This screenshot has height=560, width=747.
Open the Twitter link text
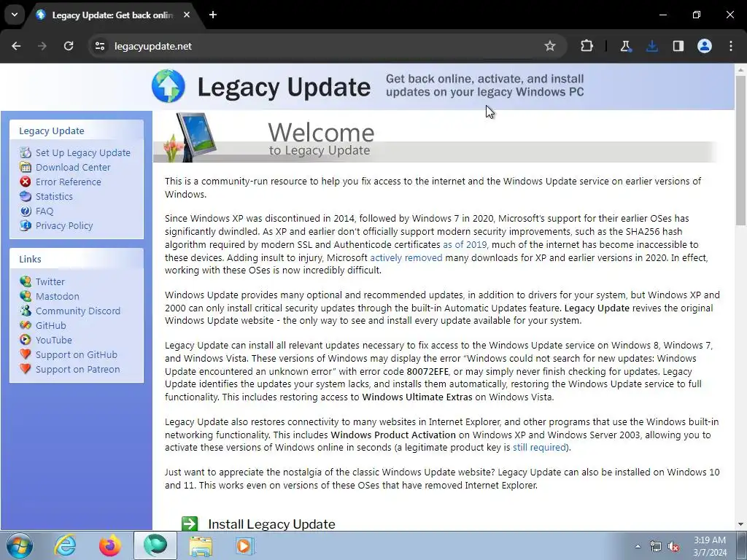(50, 281)
